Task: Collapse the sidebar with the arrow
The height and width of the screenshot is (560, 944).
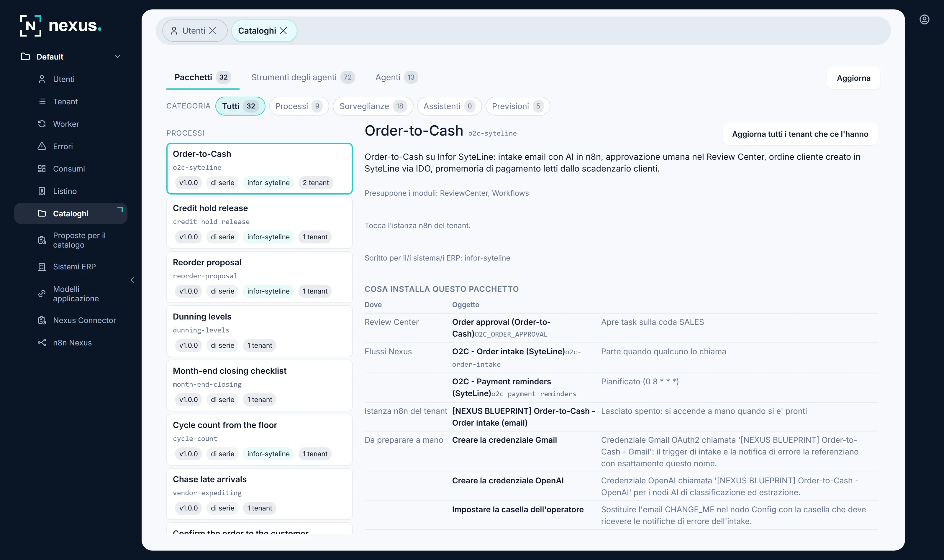Action: [132, 280]
